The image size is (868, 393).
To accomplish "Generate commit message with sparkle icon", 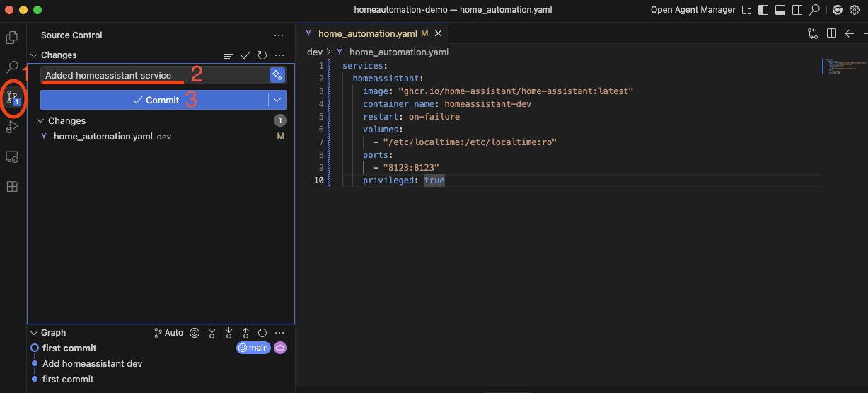I will 277,75.
